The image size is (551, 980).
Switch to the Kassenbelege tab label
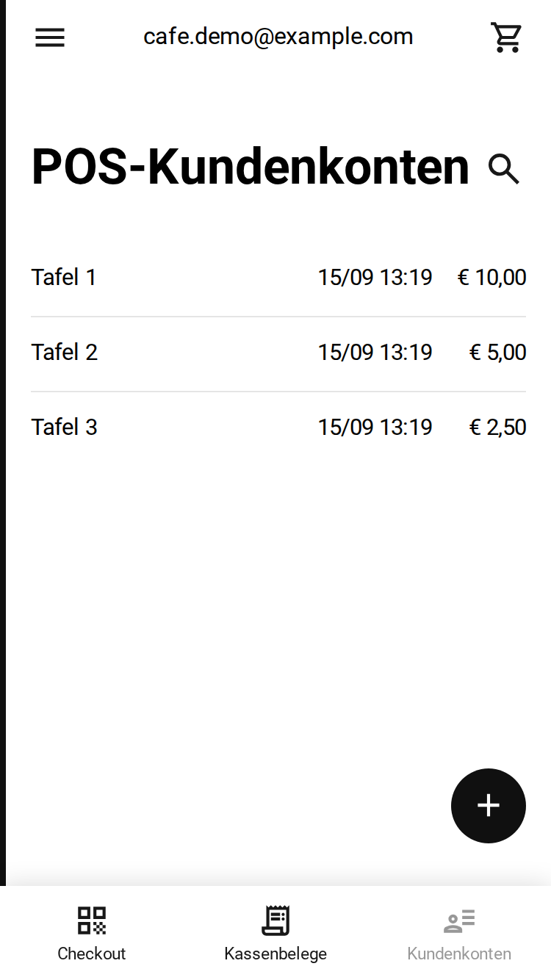click(x=275, y=954)
